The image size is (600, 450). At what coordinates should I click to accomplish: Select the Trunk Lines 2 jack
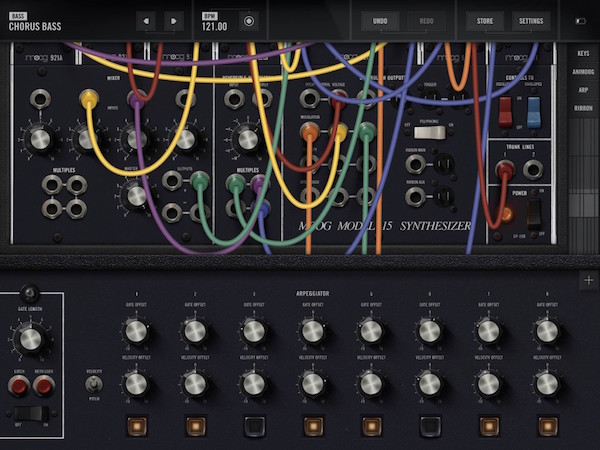pyautogui.click(x=533, y=169)
